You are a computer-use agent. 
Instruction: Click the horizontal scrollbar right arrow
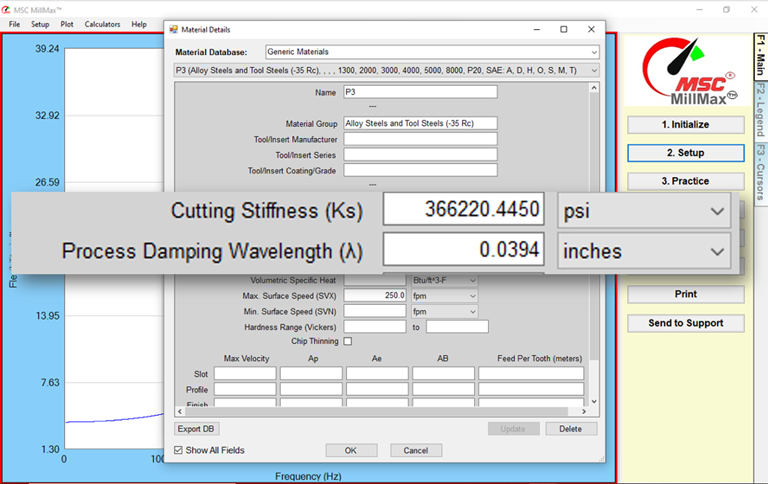(584, 411)
